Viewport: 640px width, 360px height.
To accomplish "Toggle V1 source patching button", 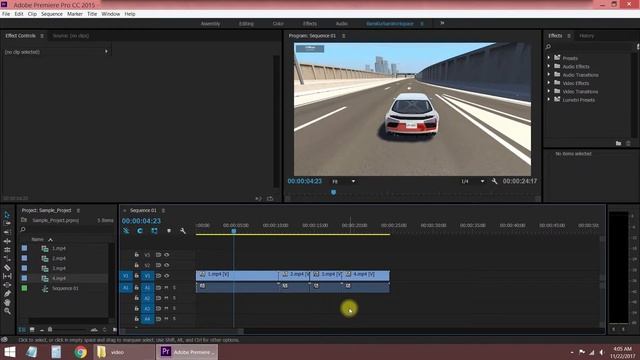I will pos(126,276).
